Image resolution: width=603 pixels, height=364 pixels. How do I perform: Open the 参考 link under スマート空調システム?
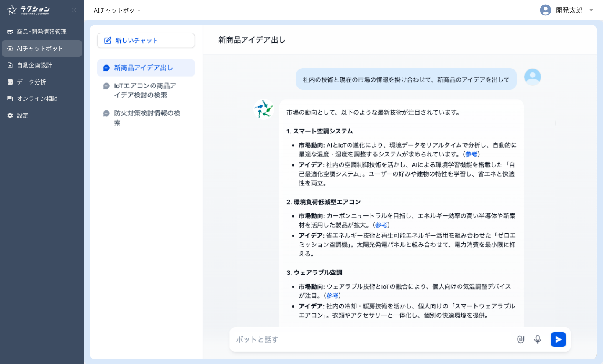point(471,154)
